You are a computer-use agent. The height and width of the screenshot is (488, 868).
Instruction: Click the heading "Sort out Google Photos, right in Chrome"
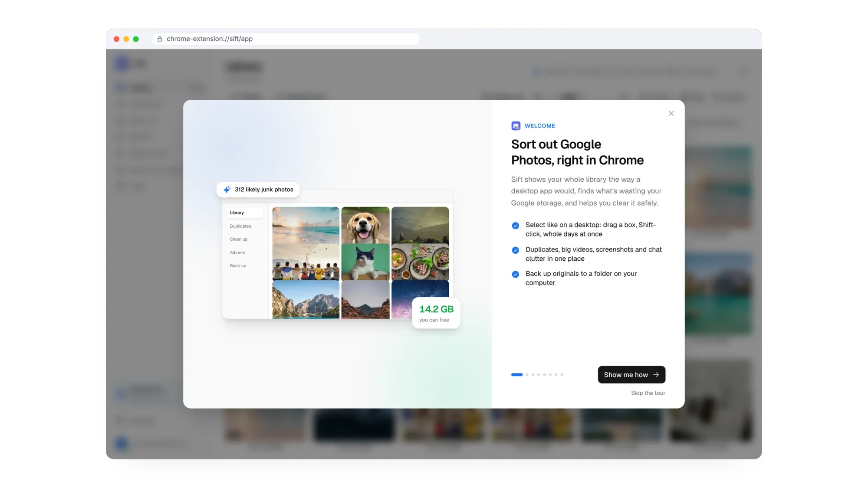pos(577,152)
